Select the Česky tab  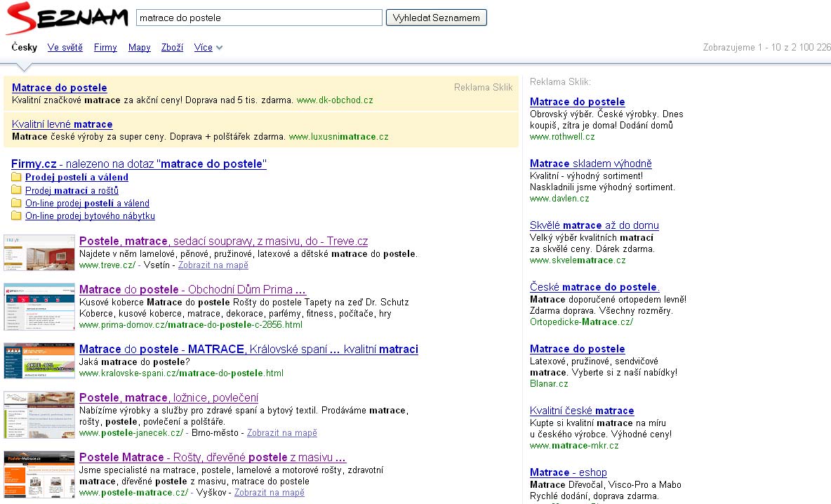25,47
